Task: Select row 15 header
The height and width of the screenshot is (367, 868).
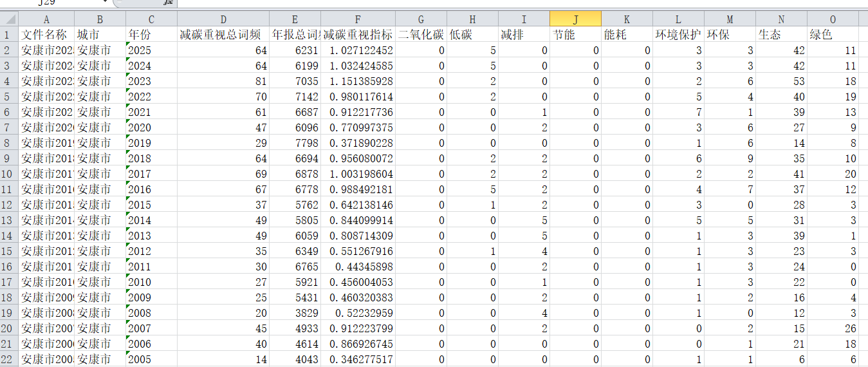Action: [x=9, y=251]
